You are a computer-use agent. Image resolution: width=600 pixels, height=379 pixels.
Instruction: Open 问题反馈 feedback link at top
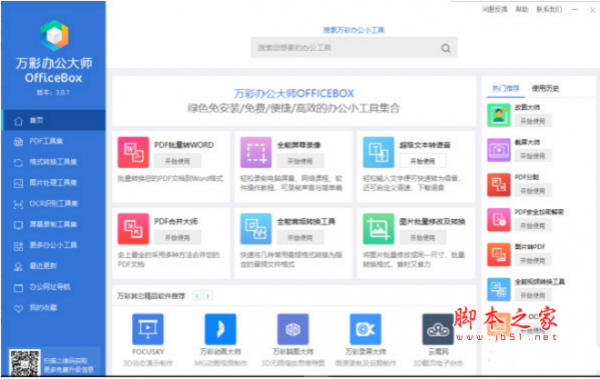pyautogui.click(x=495, y=10)
